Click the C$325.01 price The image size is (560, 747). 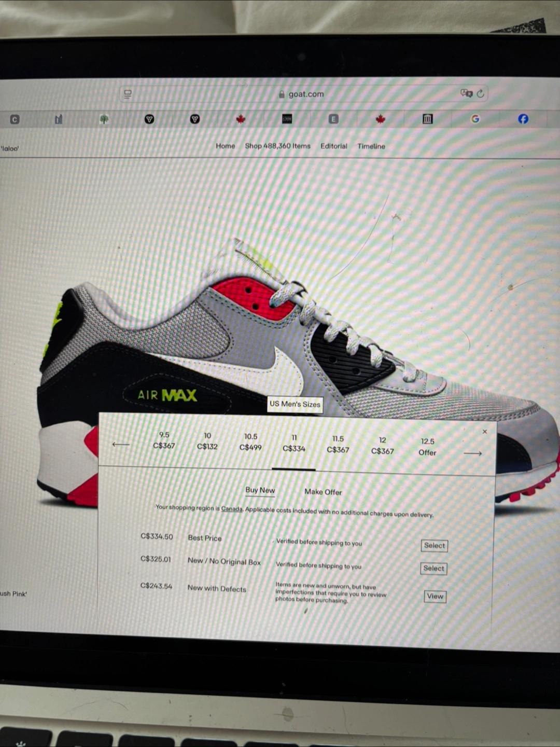(156, 559)
